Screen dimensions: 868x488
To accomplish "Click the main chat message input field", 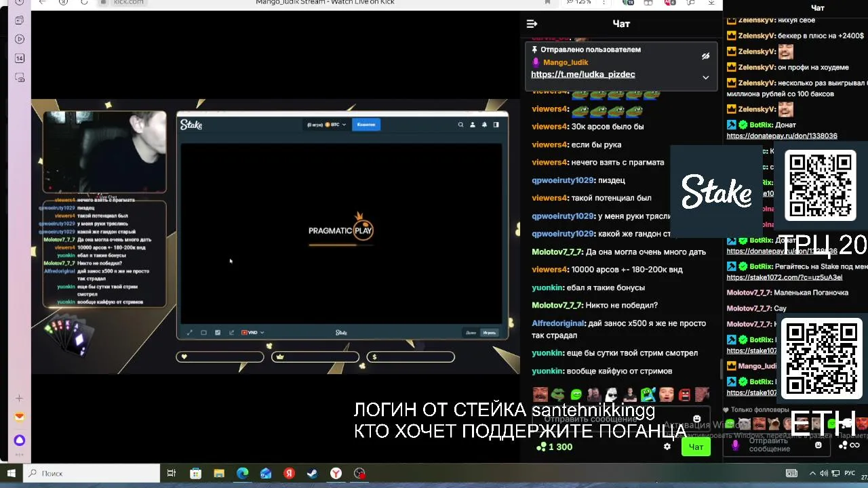I will (620, 419).
